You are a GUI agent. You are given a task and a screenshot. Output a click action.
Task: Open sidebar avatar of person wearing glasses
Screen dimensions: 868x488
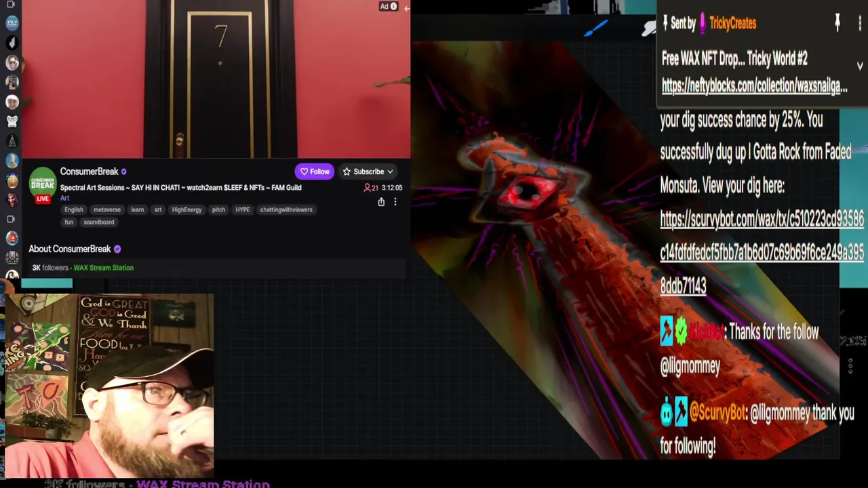pyautogui.click(x=12, y=62)
